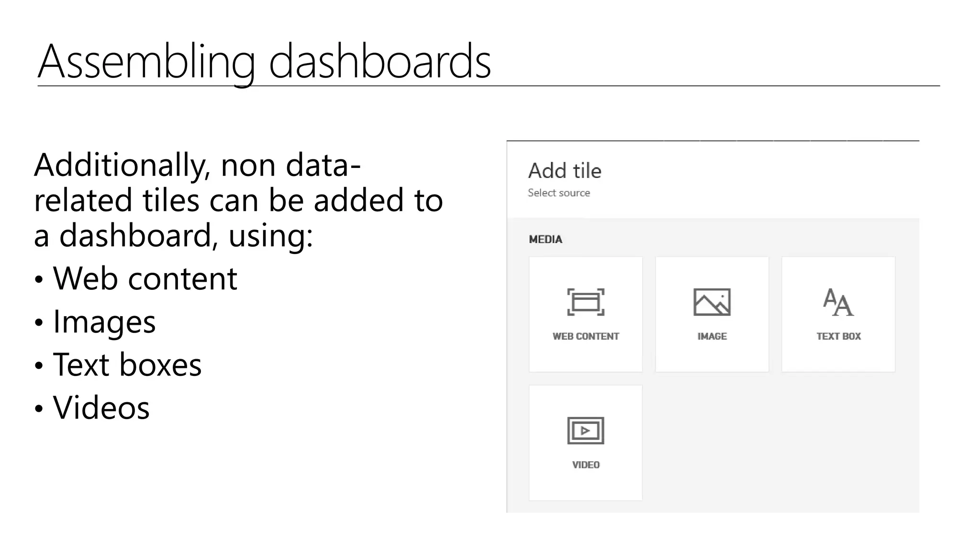Choose the Text Box 'AA' icon

838,302
